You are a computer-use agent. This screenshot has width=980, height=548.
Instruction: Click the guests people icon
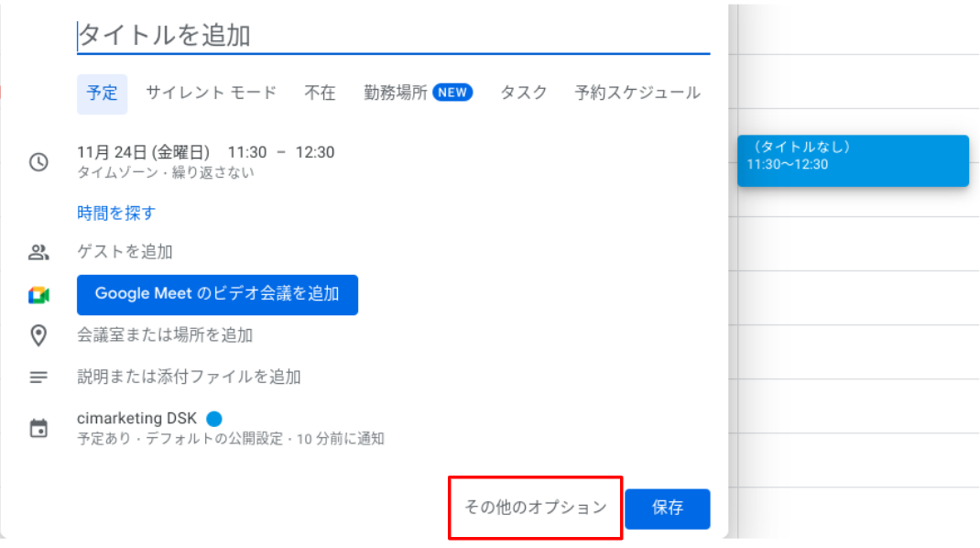pos(38,252)
